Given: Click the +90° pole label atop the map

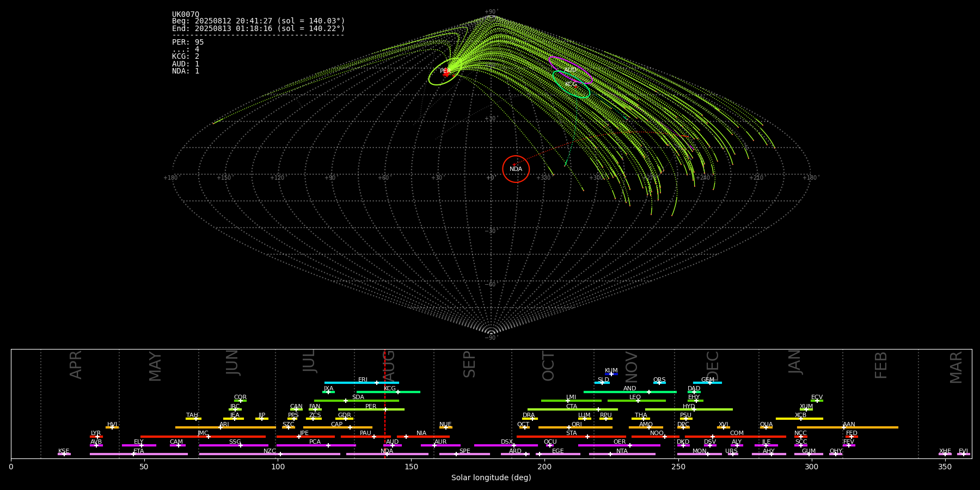Looking at the screenshot, I should point(491,12).
